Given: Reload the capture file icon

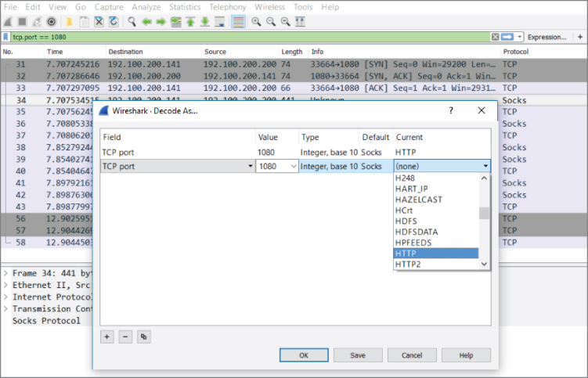Looking at the screenshot, I should [114, 22].
